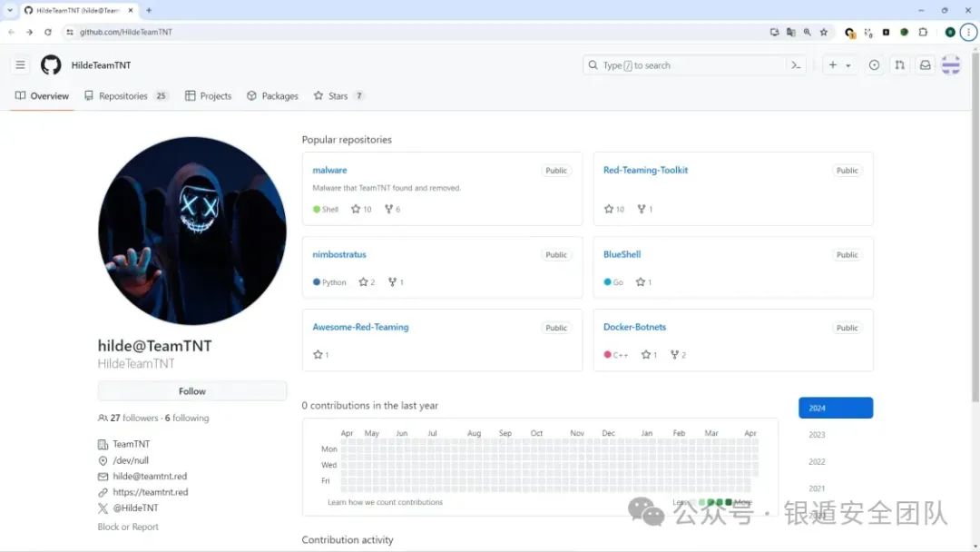
Task: Select the 2024 contribution year button
Action: tap(836, 409)
